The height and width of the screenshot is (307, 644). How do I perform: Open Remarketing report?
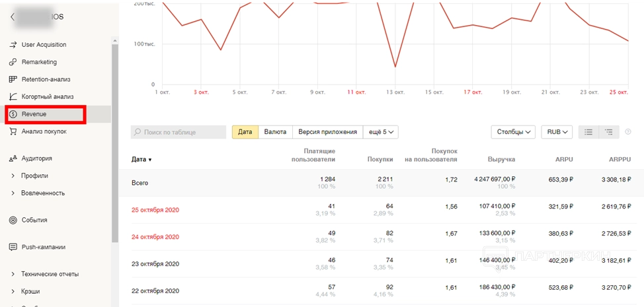39,62
